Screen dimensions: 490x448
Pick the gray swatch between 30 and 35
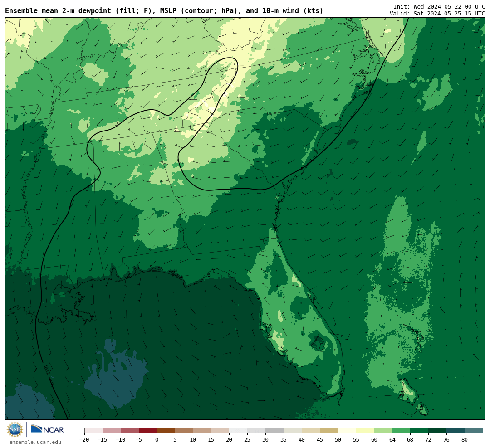coord(274,431)
